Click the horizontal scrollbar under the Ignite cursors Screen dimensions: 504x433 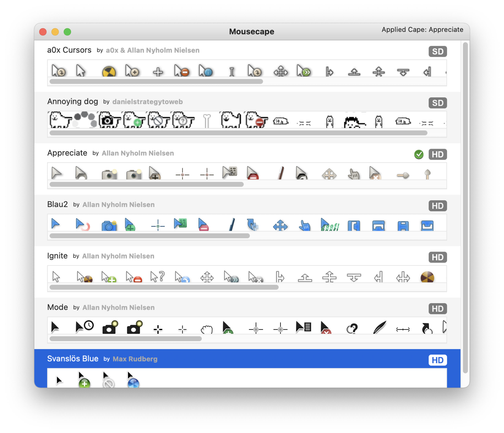[x=164, y=287]
